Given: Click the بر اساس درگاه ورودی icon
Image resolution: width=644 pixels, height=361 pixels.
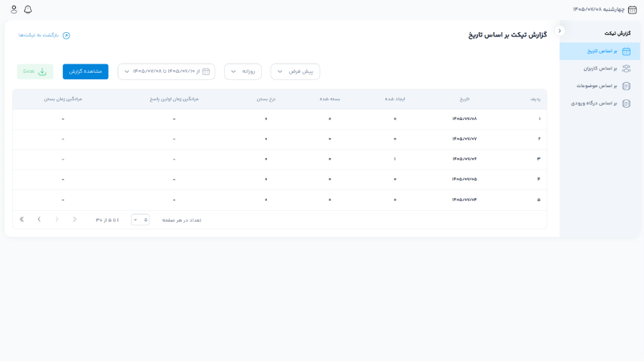Looking at the screenshot, I should click(x=626, y=104).
